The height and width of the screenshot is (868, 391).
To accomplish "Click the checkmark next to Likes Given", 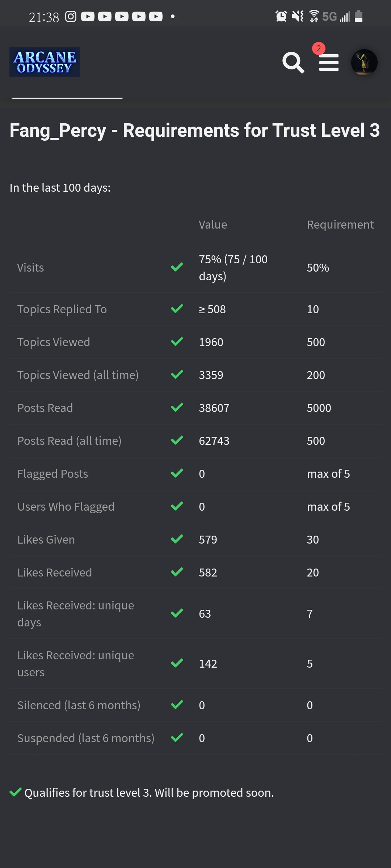I will (177, 539).
